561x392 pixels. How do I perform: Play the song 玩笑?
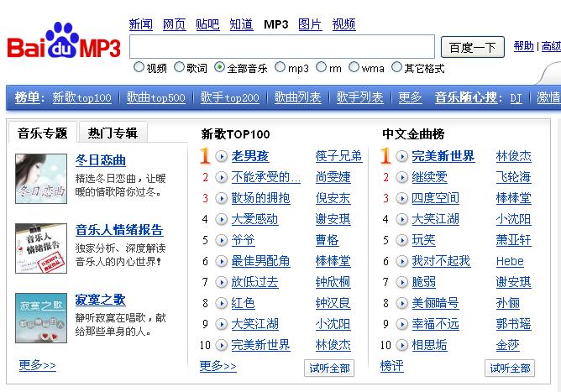[401, 240]
